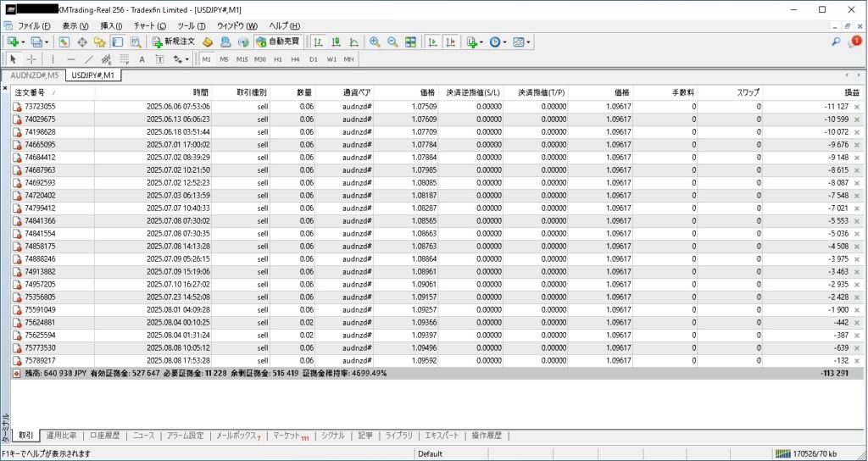Switch to the 口座履歴 (Account History) tab
The width and height of the screenshot is (868, 461).
tap(104, 436)
